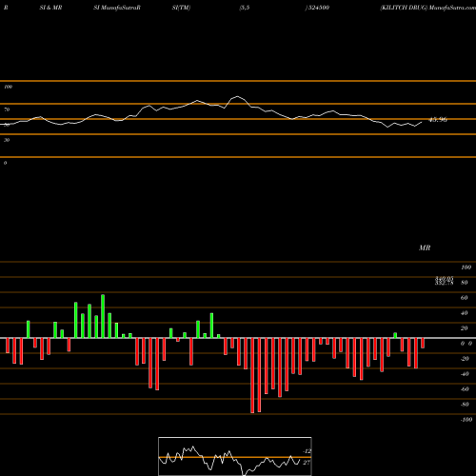Click the mini chart value '-12'

307,451
